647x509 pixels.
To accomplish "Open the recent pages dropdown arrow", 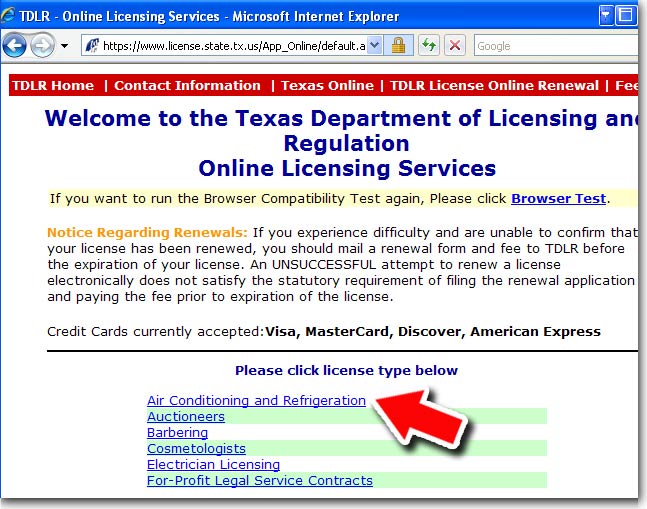I will pyautogui.click(x=64, y=46).
